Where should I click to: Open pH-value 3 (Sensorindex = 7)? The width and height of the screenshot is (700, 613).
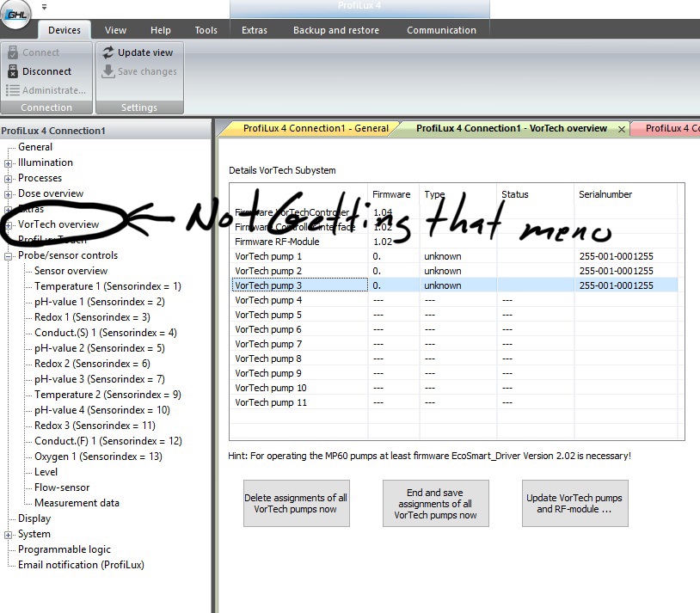[100, 379]
